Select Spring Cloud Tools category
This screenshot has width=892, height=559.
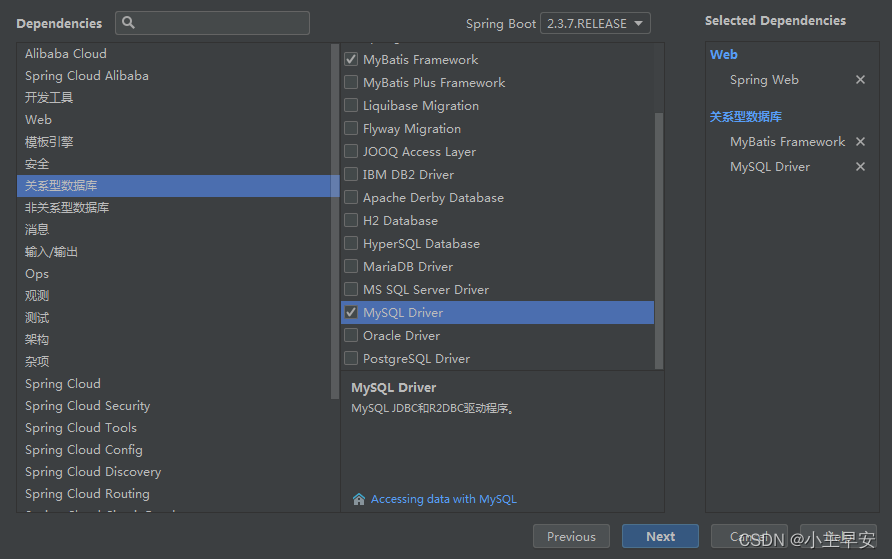point(174,428)
